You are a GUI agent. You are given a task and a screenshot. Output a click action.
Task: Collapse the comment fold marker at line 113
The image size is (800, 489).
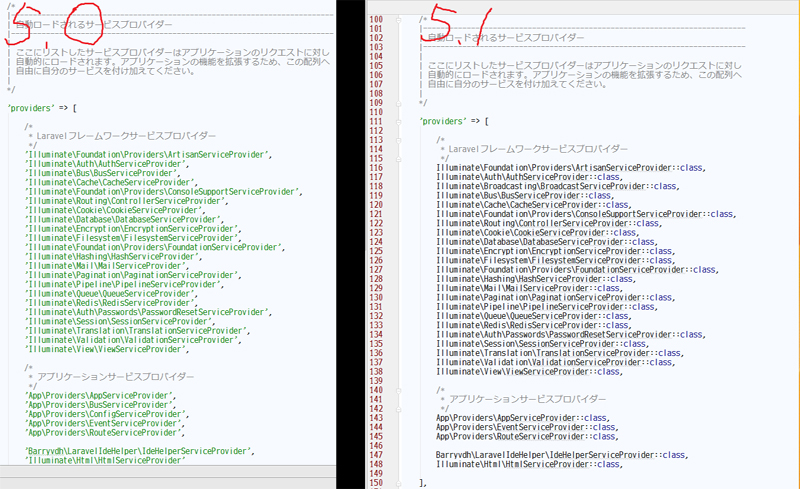pos(398,140)
